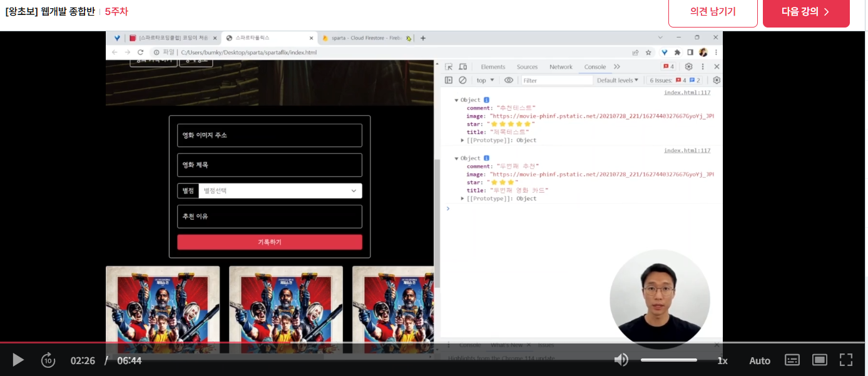Show more DevTools tabs chevron
This screenshot has width=868, height=376.
coord(617,67)
